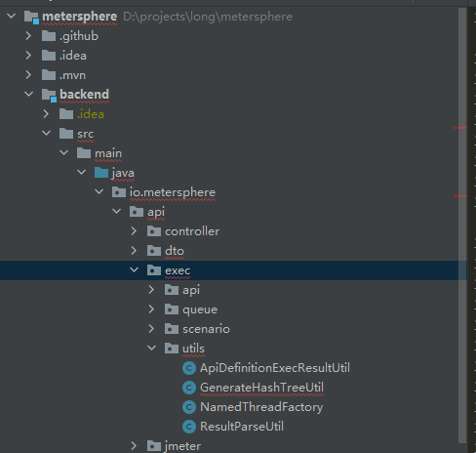
Task: Expand the .mvn folder chevron
Action: pyautogui.click(x=28, y=75)
